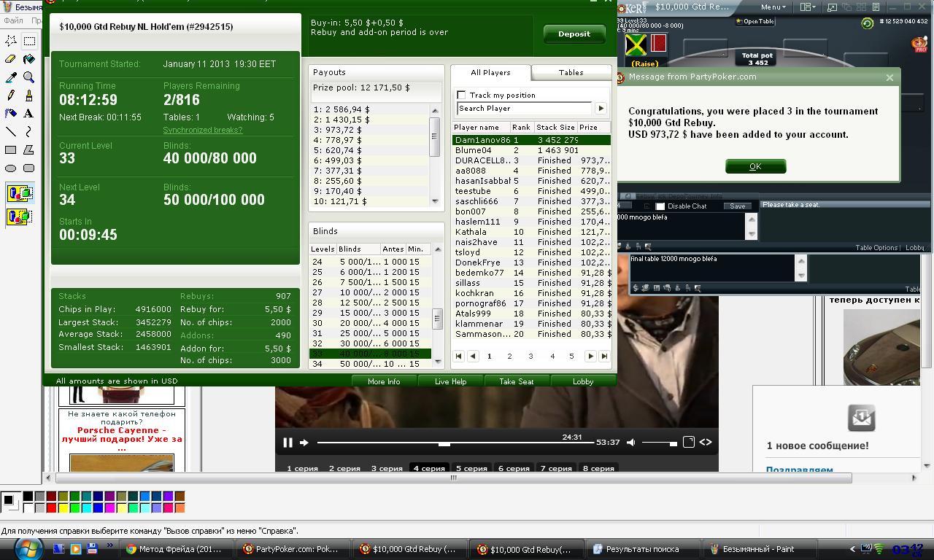Click the Search Player go arrow
The height and width of the screenshot is (560, 934).
point(601,108)
